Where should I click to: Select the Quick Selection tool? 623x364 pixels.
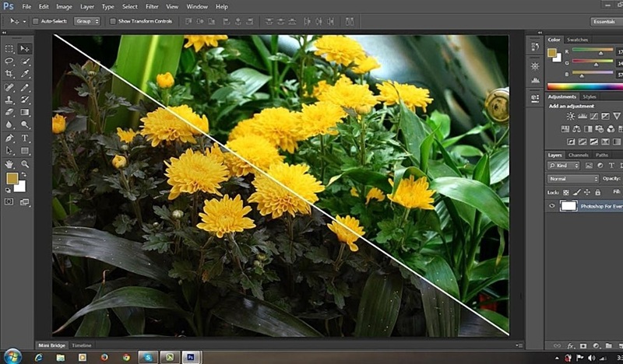click(25, 61)
